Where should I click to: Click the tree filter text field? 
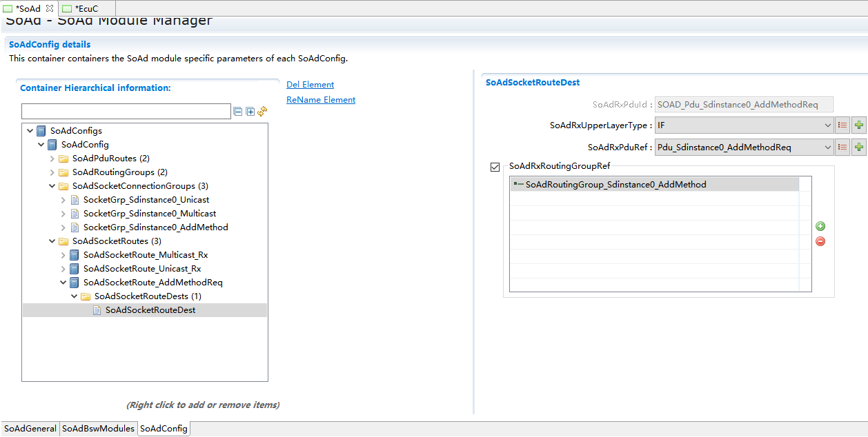tap(126, 112)
